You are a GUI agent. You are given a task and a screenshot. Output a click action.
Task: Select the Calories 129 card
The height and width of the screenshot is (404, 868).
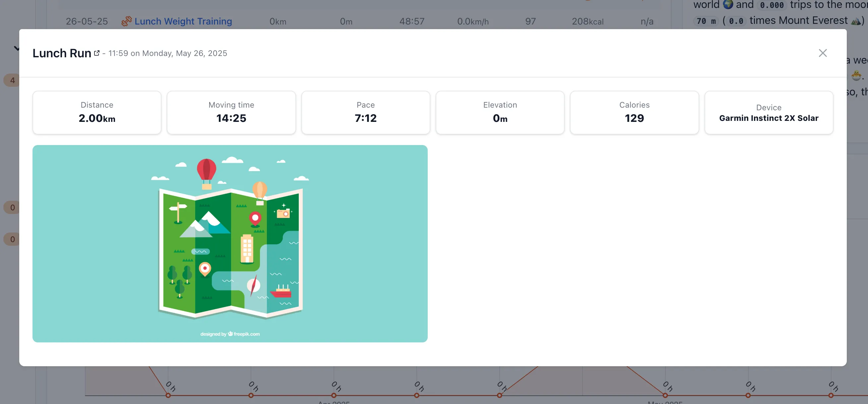pyautogui.click(x=634, y=113)
